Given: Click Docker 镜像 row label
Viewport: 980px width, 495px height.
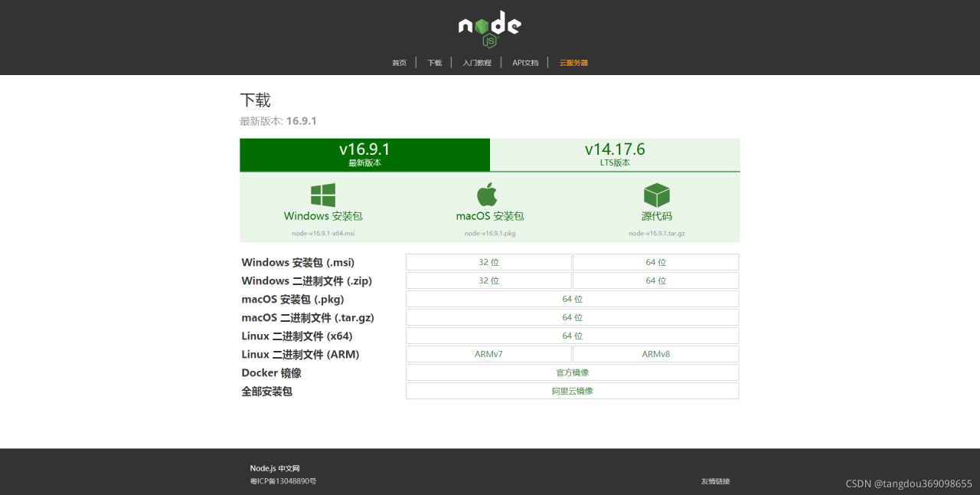Looking at the screenshot, I should tap(271, 372).
